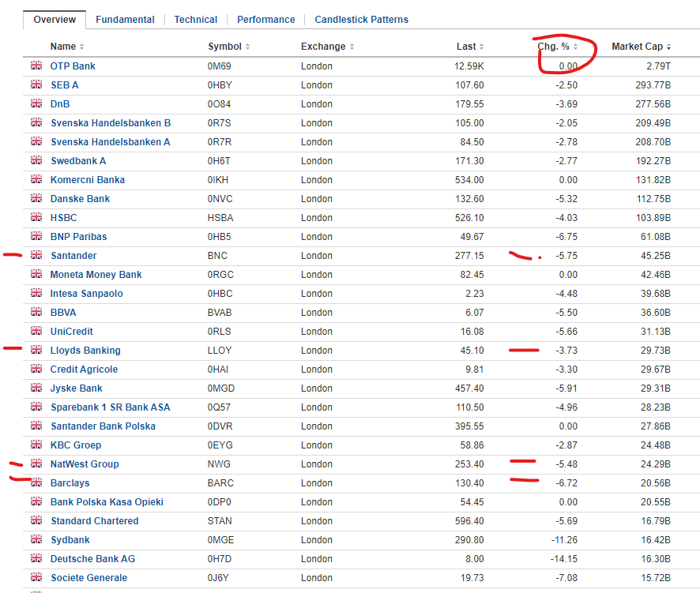700x593 pixels.
Task: Click UK flag icon beside Sydbank
Action: point(36,539)
